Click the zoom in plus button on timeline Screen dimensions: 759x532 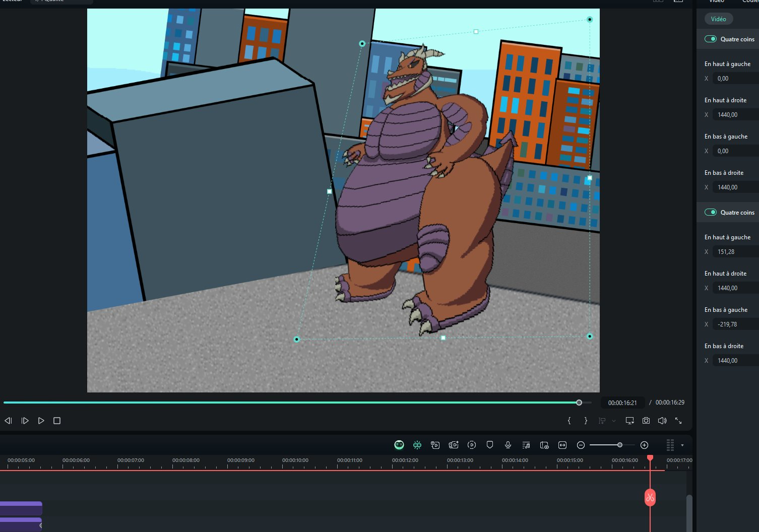point(644,445)
